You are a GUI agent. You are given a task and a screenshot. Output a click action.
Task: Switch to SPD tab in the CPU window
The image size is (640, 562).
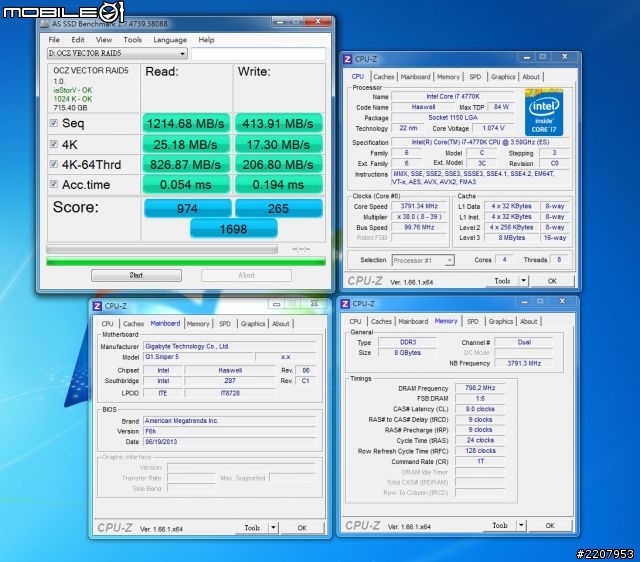475,77
